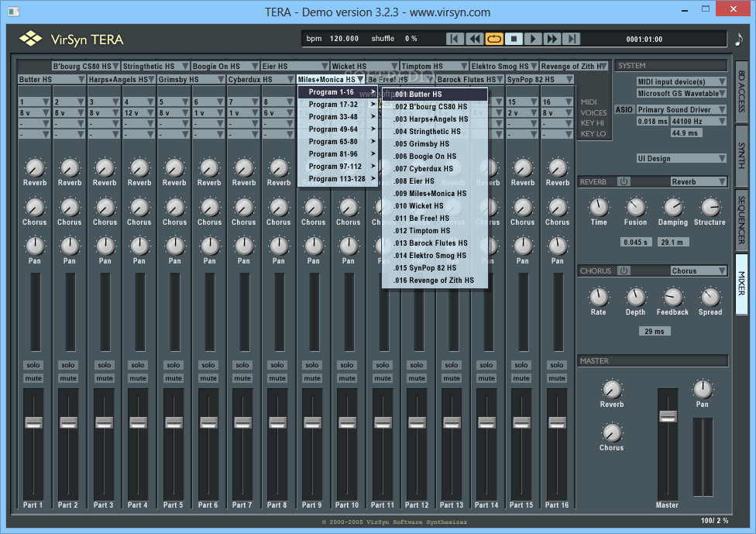Mute Part 7 channel
756x534 pixels.
click(242, 378)
